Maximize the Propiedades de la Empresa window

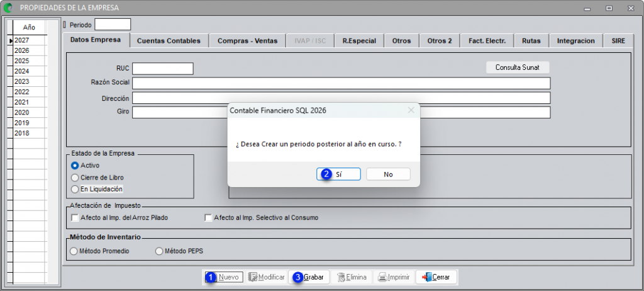click(x=609, y=8)
